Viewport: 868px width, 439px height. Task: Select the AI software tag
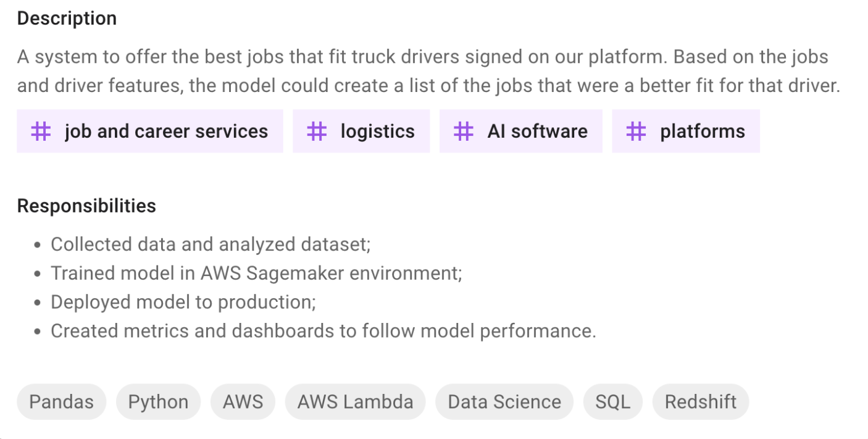coord(521,131)
